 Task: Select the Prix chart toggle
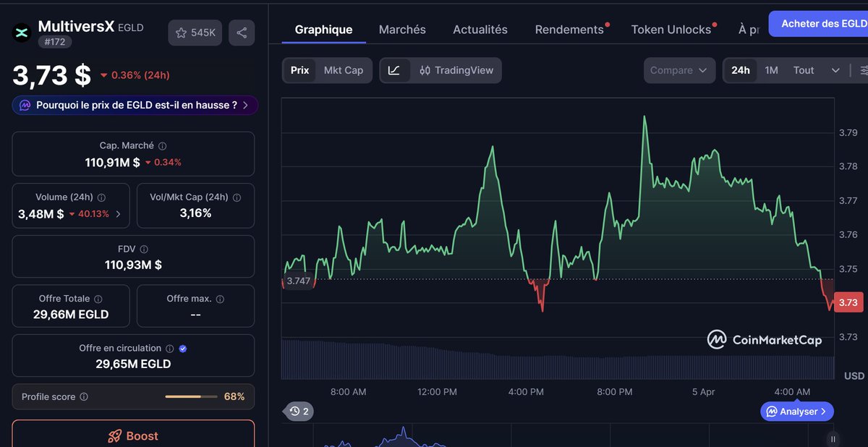pyautogui.click(x=299, y=70)
